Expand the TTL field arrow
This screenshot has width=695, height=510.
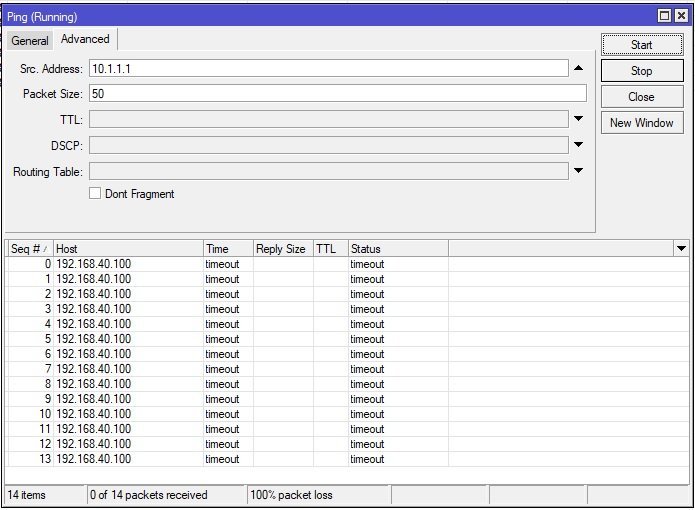(578, 119)
